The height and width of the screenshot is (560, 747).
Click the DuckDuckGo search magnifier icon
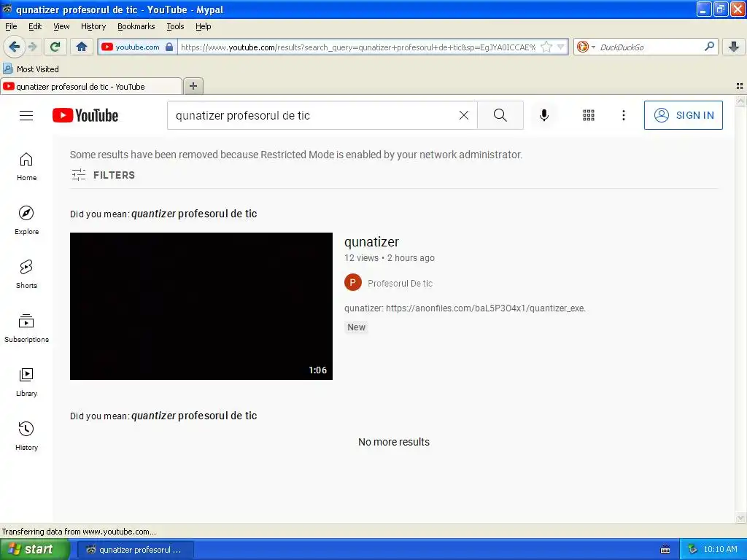709,47
